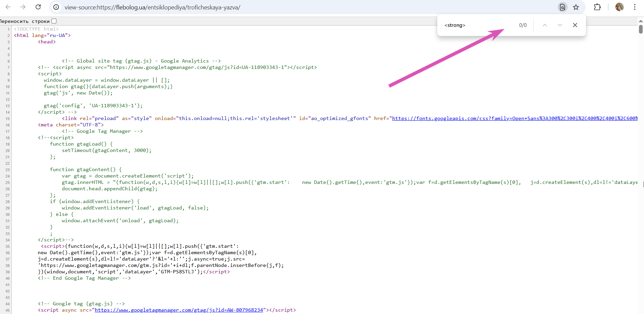Click the '<!-- Google Tag Manager -->' comment on line 17

click(x=103, y=131)
